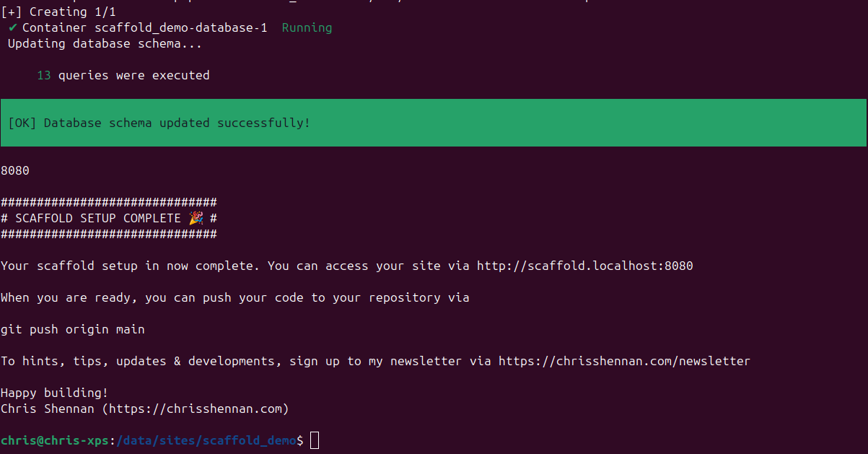Click the chris@chris-xps prompt username
The width and height of the screenshot is (868, 454).
tap(54, 440)
